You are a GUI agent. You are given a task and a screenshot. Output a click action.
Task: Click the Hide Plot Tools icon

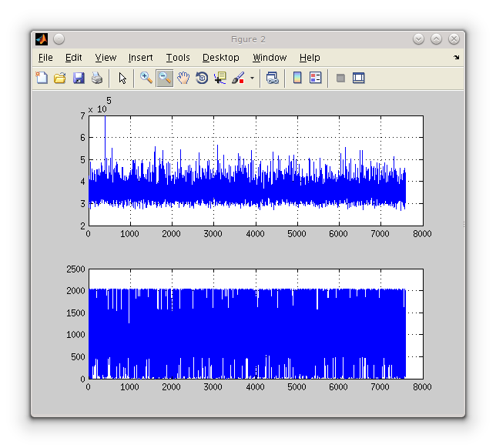pos(340,78)
